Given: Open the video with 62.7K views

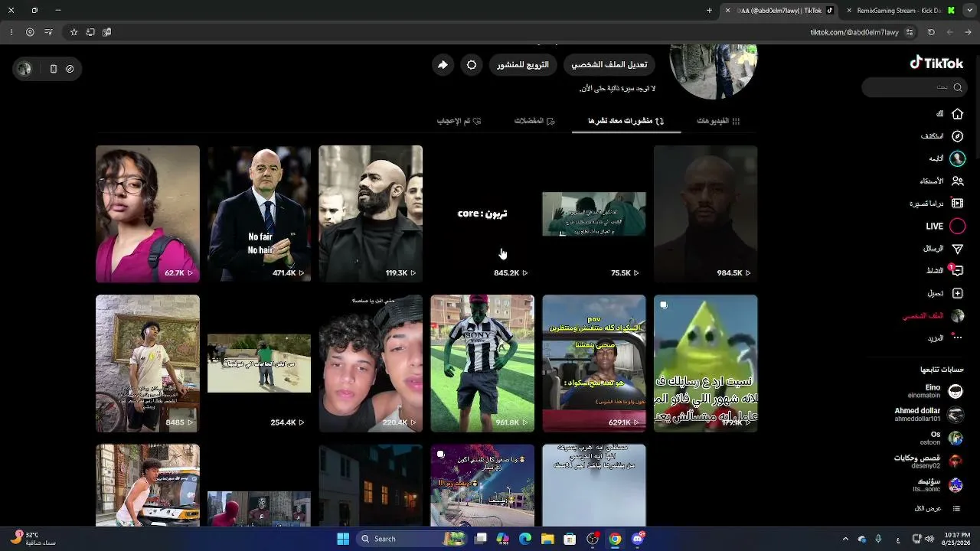Looking at the screenshot, I should click(x=148, y=214).
